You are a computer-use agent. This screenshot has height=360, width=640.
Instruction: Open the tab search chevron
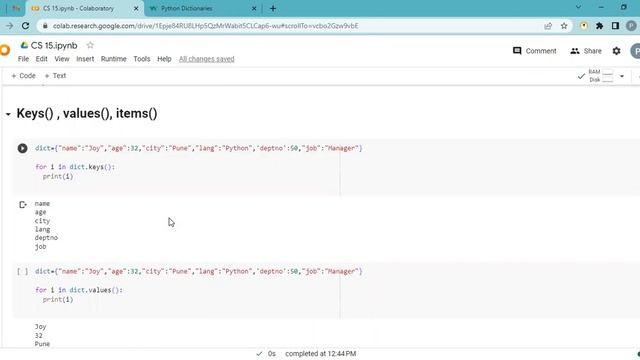pos(578,7)
